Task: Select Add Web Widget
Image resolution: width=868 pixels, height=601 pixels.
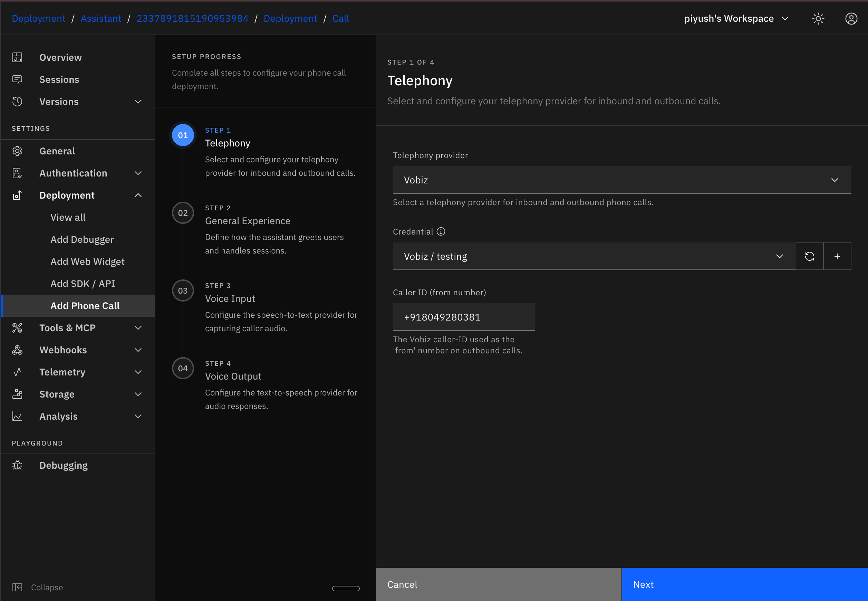Action: click(78, 262)
